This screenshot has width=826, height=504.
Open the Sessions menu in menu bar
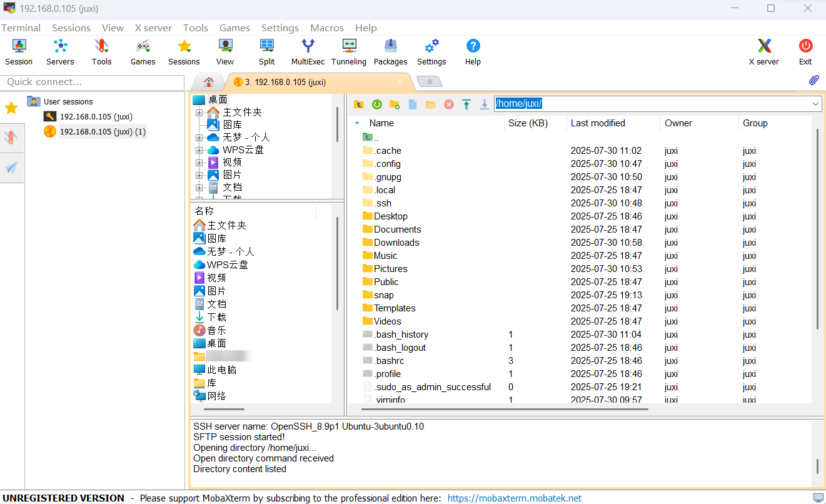coord(71,28)
